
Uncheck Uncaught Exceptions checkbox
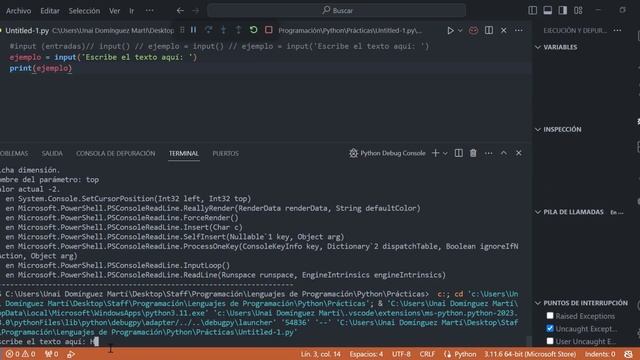click(550, 328)
